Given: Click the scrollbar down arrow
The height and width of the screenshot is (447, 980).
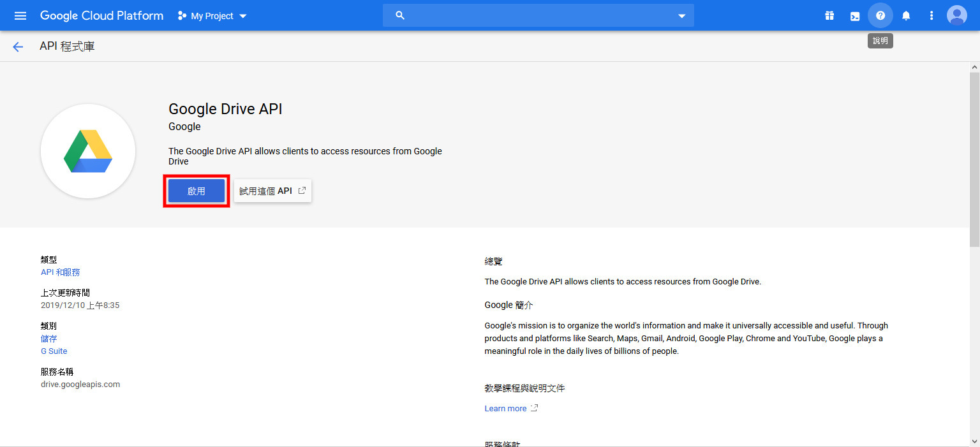Looking at the screenshot, I should (974, 441).
